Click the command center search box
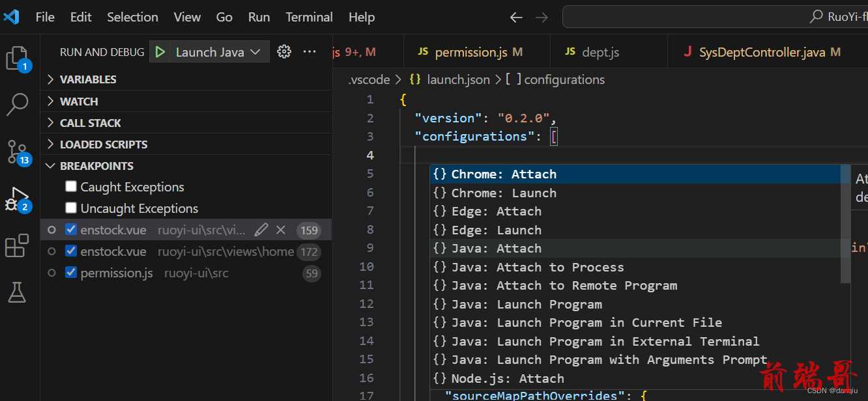The width and height of the screenshot is (868, 401). pyautogui.click(x=715, y=18)
